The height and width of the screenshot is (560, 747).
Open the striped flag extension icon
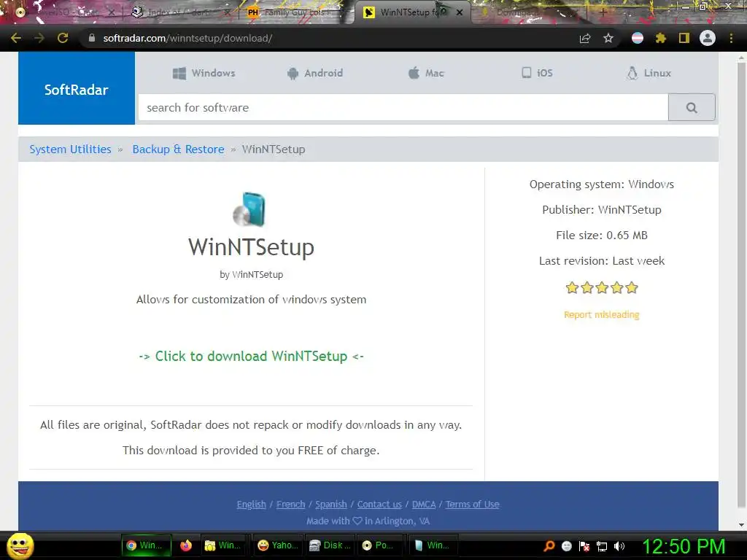(638, 38)
